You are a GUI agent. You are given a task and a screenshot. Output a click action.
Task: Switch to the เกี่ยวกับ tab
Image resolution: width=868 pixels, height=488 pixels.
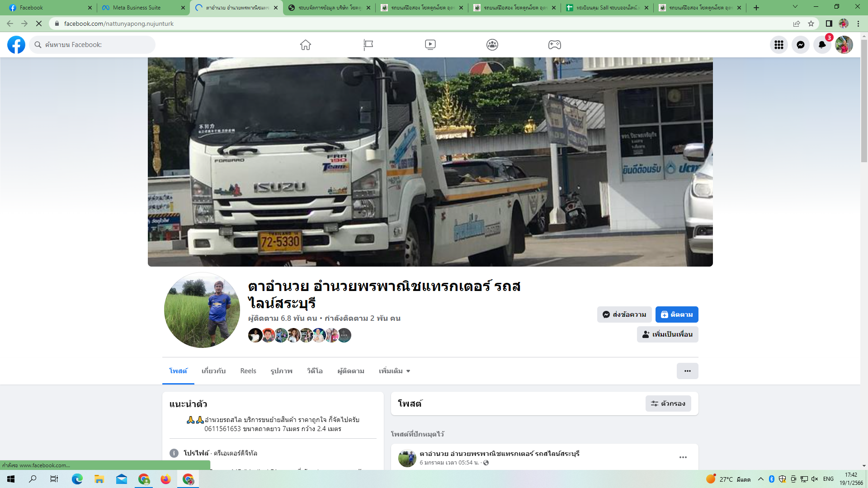pyautogui.click(x=214, y=371)
